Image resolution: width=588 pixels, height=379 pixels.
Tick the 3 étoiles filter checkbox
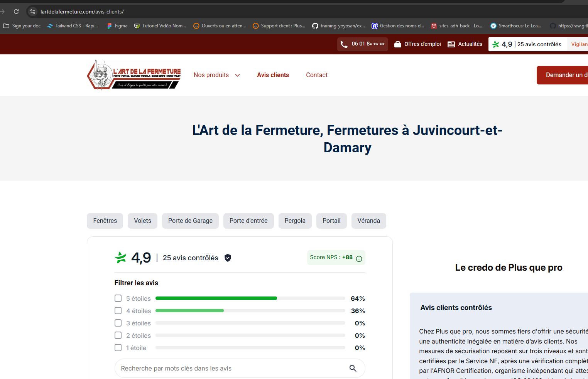coord(118,323)
